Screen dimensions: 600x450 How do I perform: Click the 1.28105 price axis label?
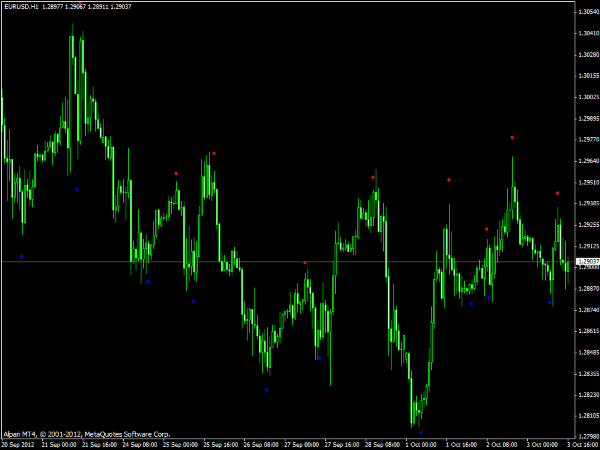(x=589, y=416)
